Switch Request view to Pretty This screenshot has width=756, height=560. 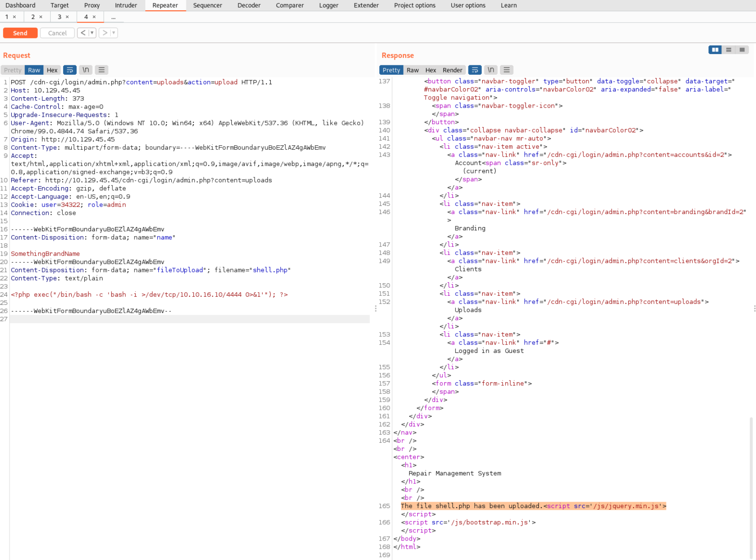coord(13,70)
